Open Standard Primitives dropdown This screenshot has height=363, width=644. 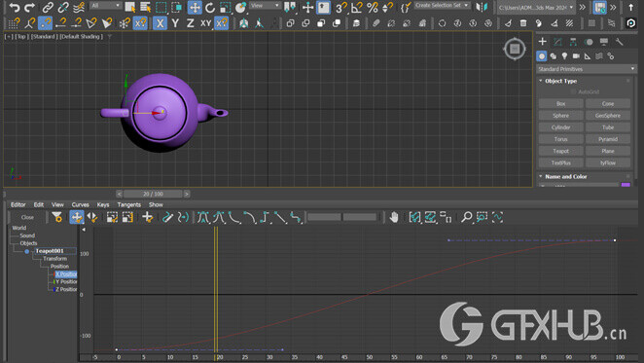click(587, 69)
